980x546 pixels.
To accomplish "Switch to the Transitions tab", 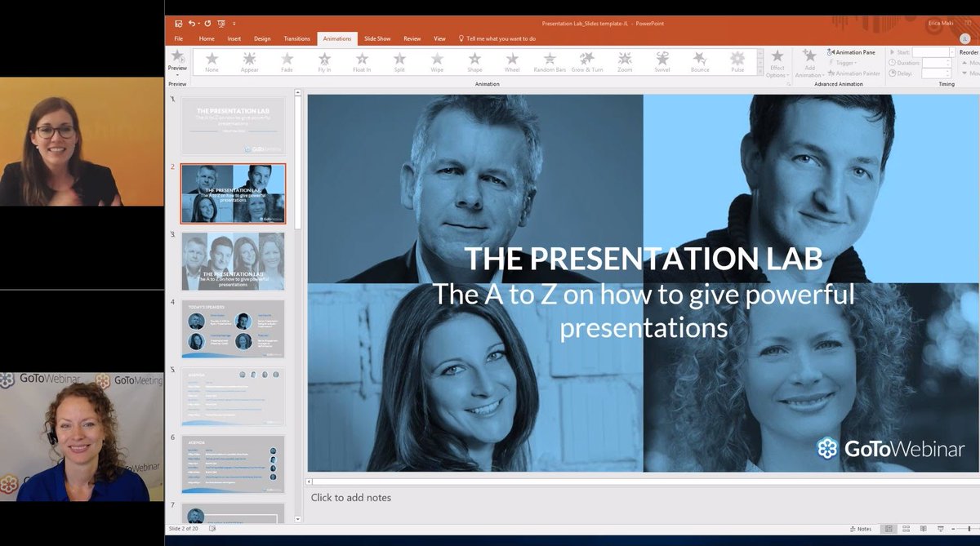I will pos(297,38).
